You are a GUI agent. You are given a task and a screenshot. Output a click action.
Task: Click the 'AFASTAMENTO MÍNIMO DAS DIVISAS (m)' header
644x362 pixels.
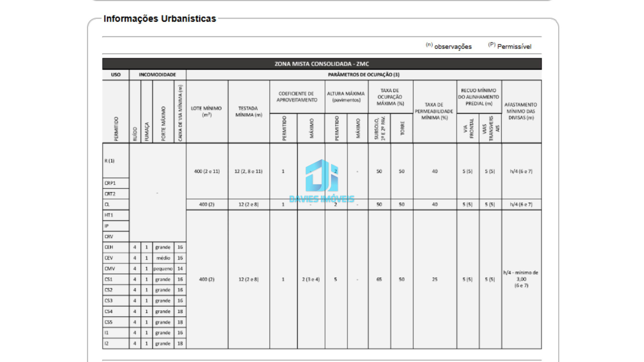(x=521, y=111)
